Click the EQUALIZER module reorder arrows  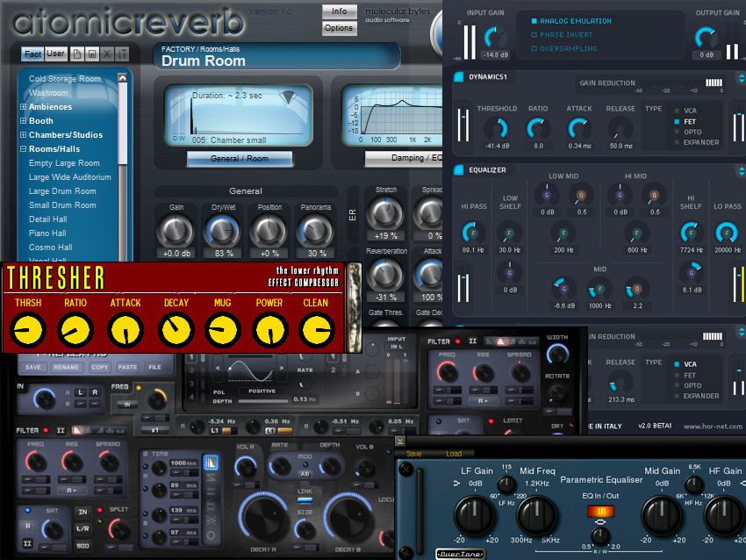[741, 171]
